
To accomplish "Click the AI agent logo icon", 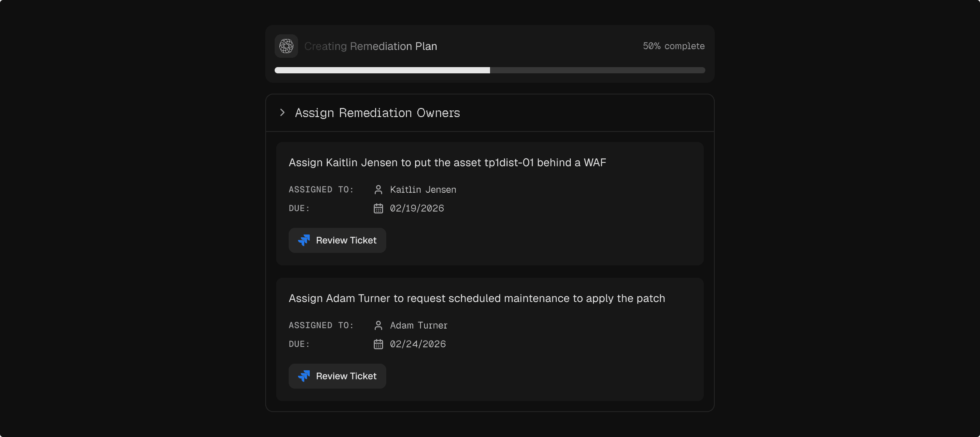I will pos(286,46).
